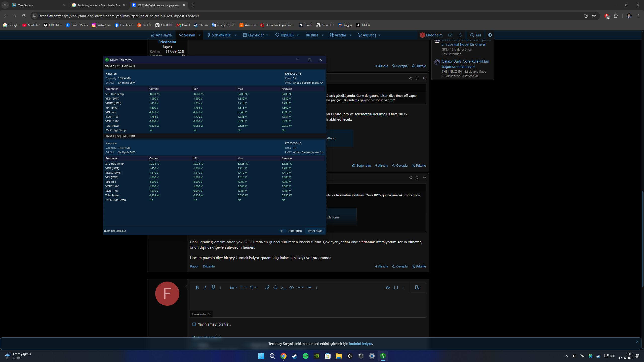
Task: Open the text alignment dropdown in the editor
Action: point(243,287)
